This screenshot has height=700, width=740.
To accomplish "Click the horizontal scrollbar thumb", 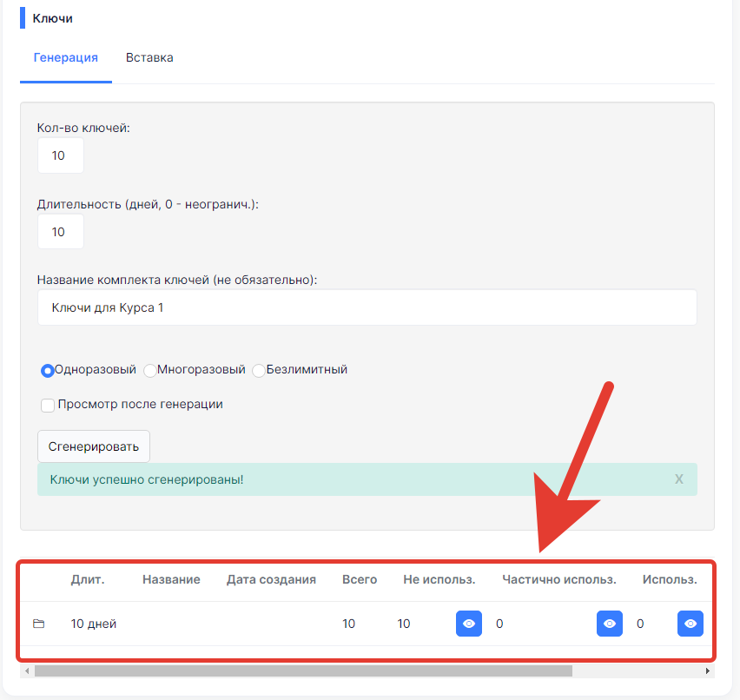I will 303,670.
